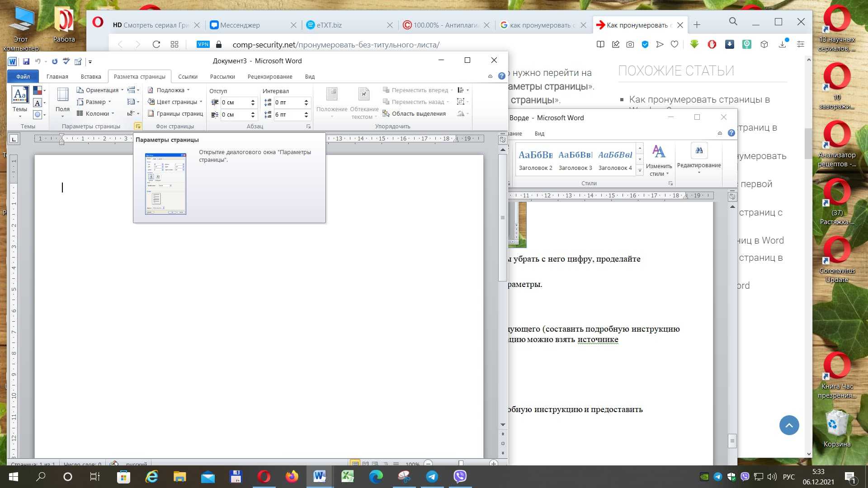Open the Файл tab

coord(23,76)
